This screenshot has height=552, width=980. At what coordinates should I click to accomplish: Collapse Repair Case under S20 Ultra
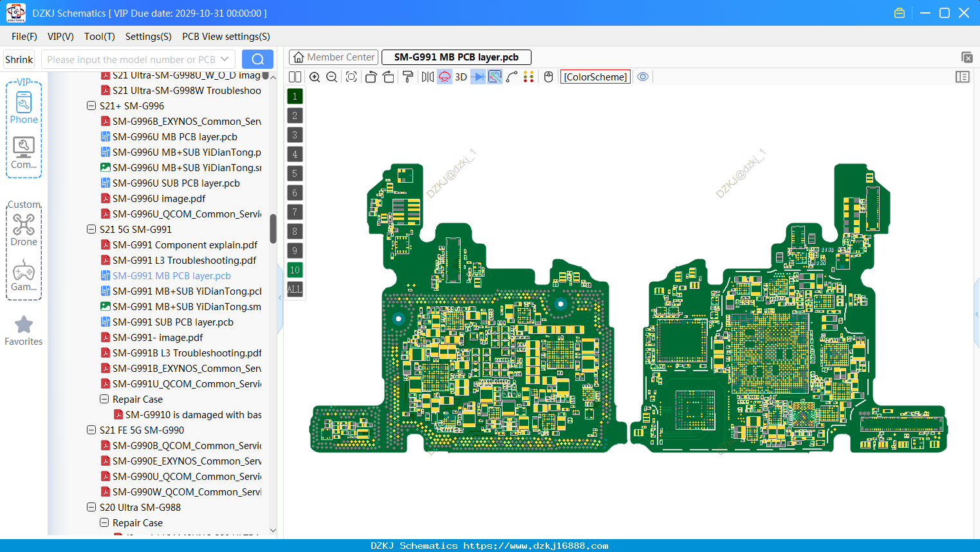click(x=104, y=522)
